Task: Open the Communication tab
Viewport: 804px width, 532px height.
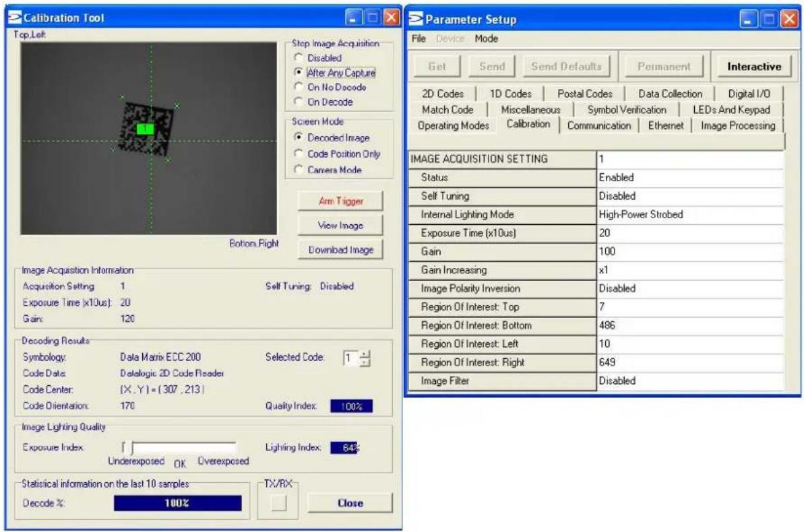Action: (599, 125)
